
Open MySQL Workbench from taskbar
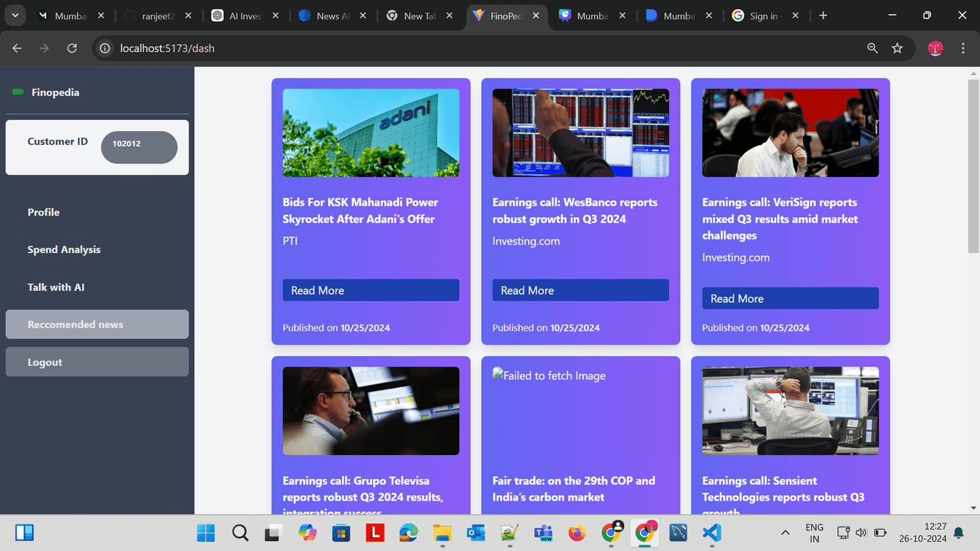coord(678,533)
